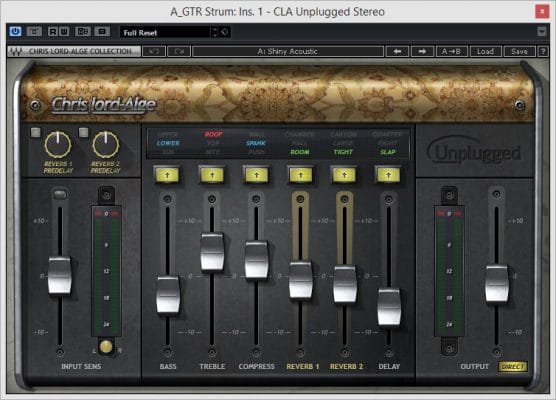Toggle the Reverb 1 Predelay square switch
Viewport: 556px width, 400px height.
coord(35,132)
